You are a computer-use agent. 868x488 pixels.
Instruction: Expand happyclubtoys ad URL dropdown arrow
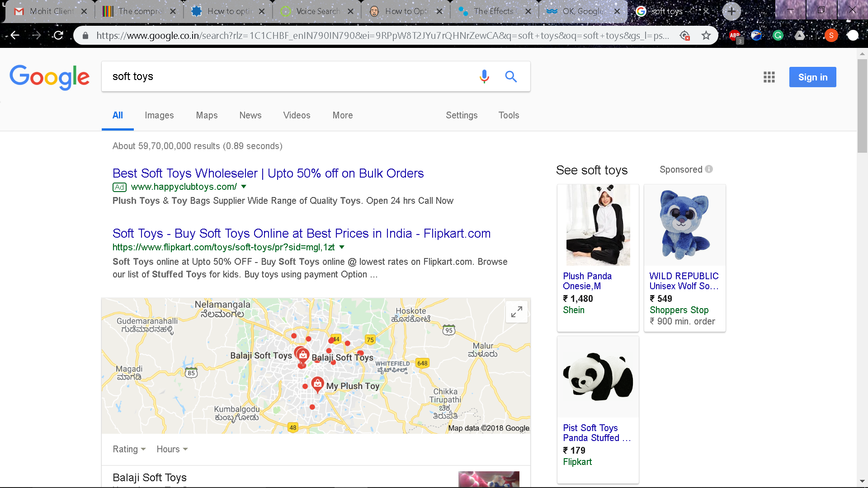(x=244, y=187)
